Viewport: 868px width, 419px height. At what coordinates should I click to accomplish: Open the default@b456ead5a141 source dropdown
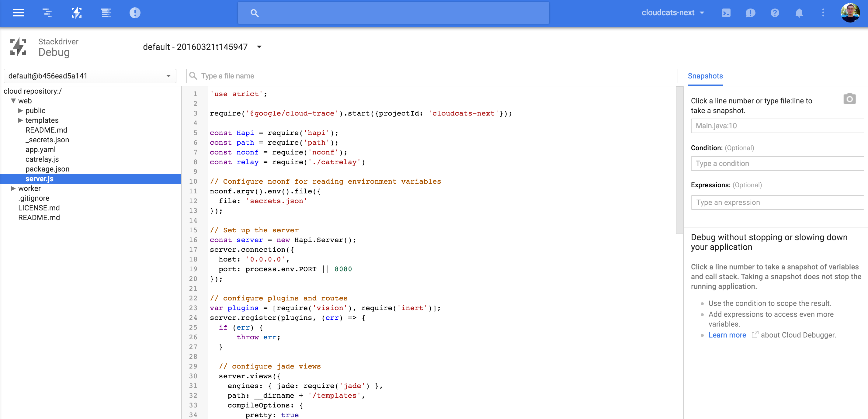point(90,76)
